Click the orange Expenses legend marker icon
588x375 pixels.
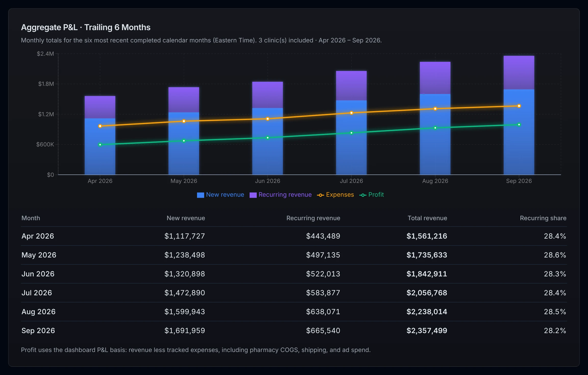321,195
